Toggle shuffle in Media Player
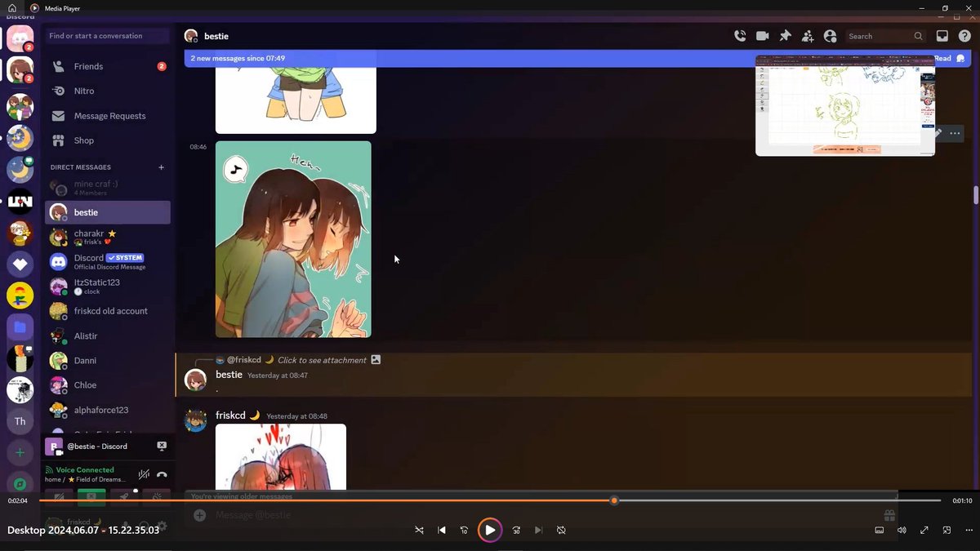Viewport: 980px width, 551px height. click(x=419, y=530)
